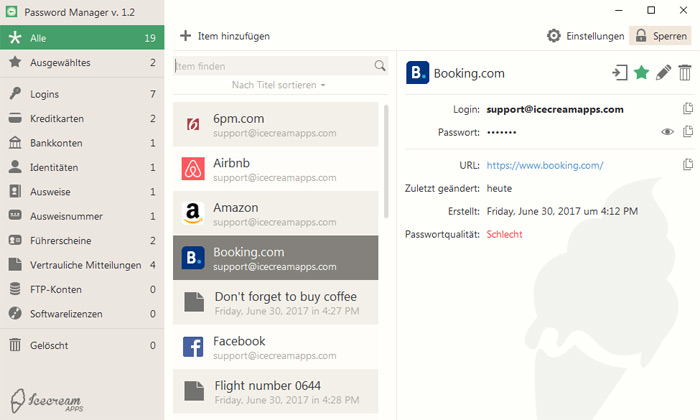Open the Logins category

tap(82, 94)
